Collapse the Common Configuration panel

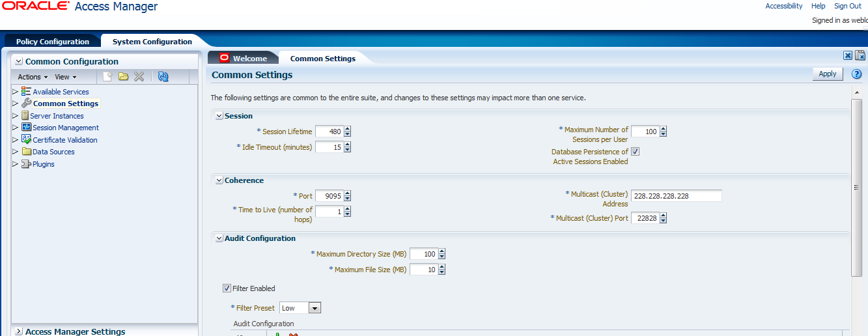(18, 62)
